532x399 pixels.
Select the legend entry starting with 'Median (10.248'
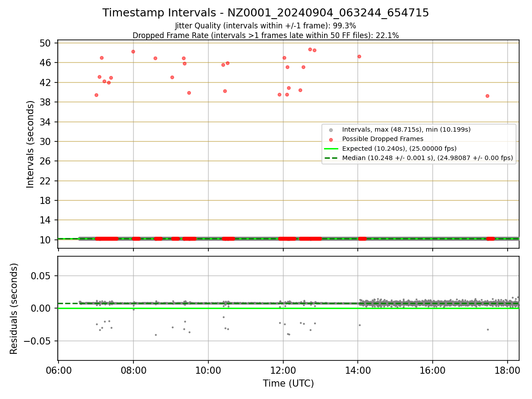coord(427,158)
